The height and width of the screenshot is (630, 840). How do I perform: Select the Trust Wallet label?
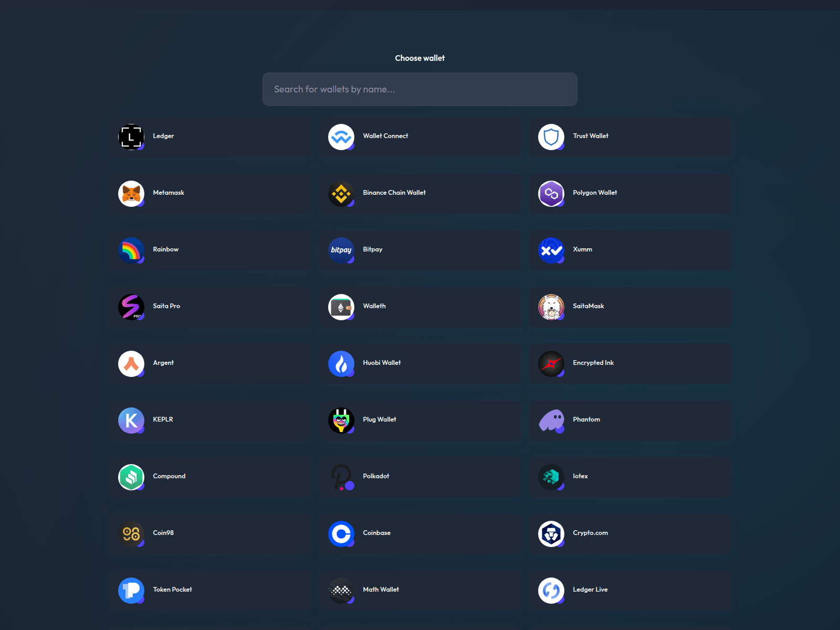[x=591, y=136]
